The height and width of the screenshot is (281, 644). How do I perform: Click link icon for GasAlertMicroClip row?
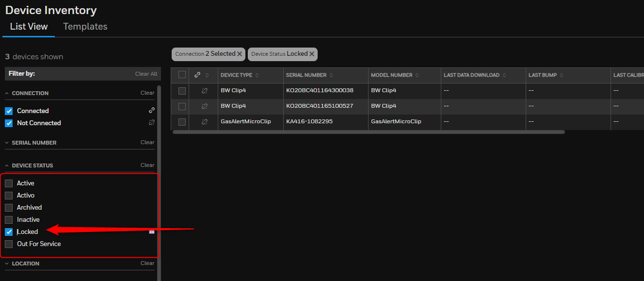point(204,122)
